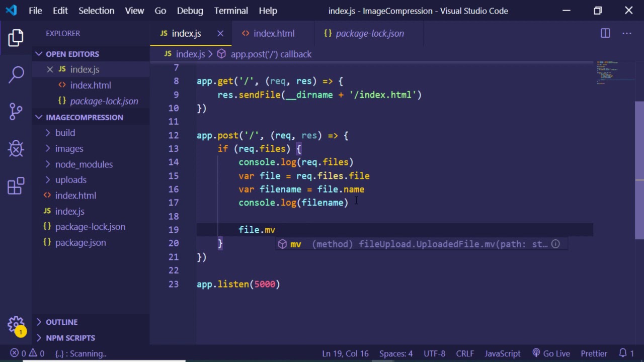Expand the node_modules folder
The height and width of the screenshot is (362, 644).
coord(84,164)
